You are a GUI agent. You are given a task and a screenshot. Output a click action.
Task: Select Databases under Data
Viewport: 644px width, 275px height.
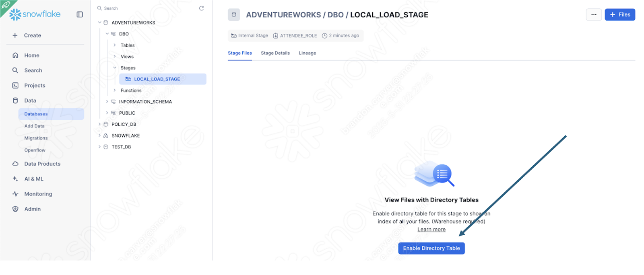51,114
